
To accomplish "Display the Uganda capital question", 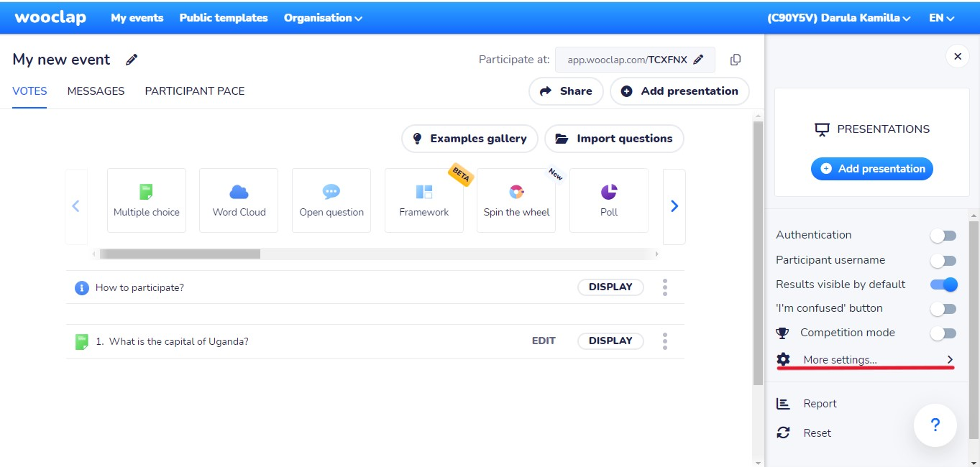I will coord(610,341).
